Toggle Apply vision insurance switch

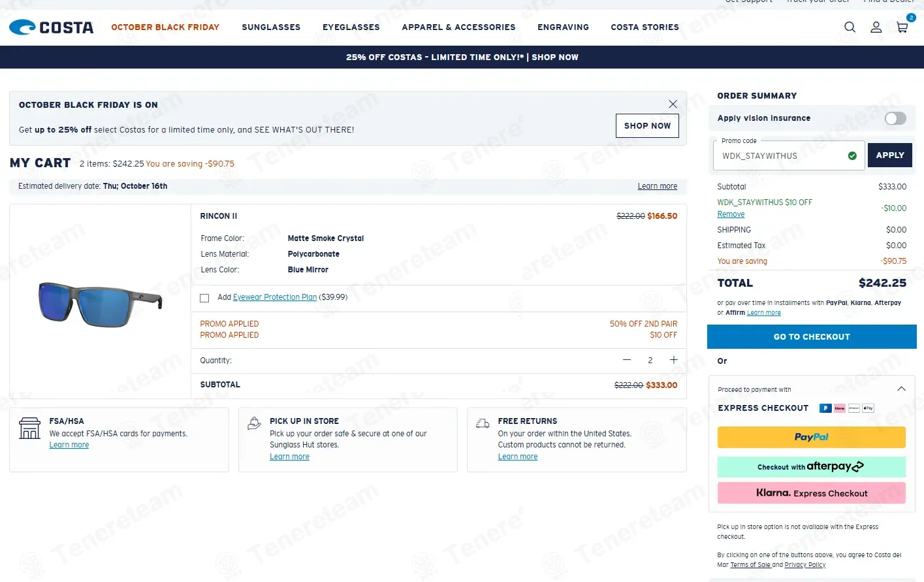895,118
